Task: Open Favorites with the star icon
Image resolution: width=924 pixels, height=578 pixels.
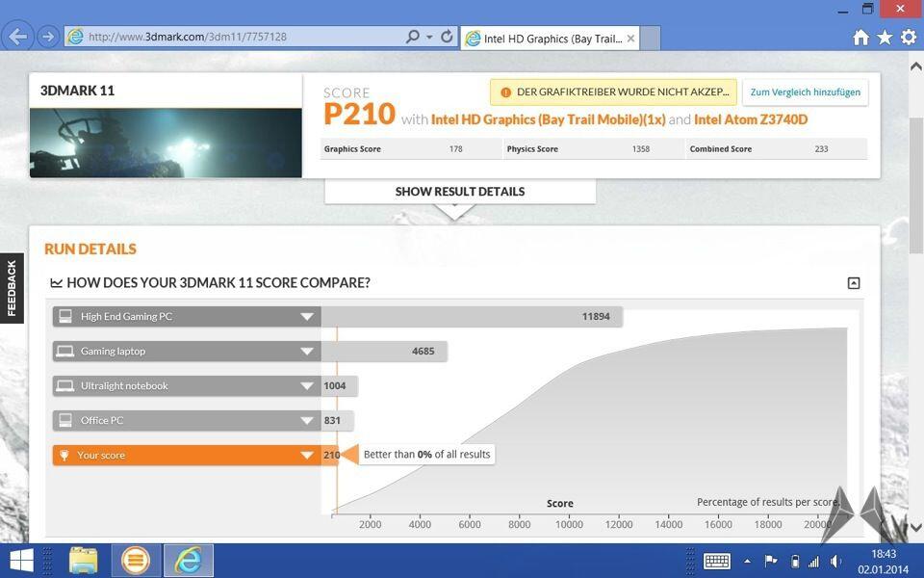Action: pyautogui.click(x=885, y=38)
